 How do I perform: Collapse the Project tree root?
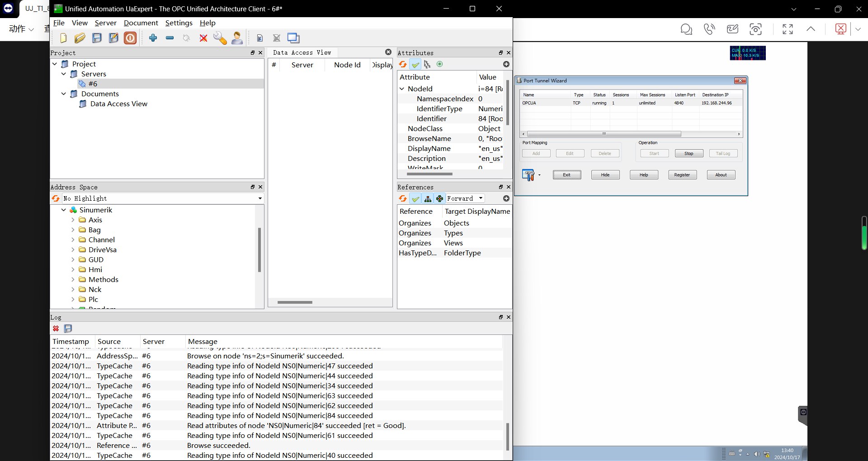55,64
